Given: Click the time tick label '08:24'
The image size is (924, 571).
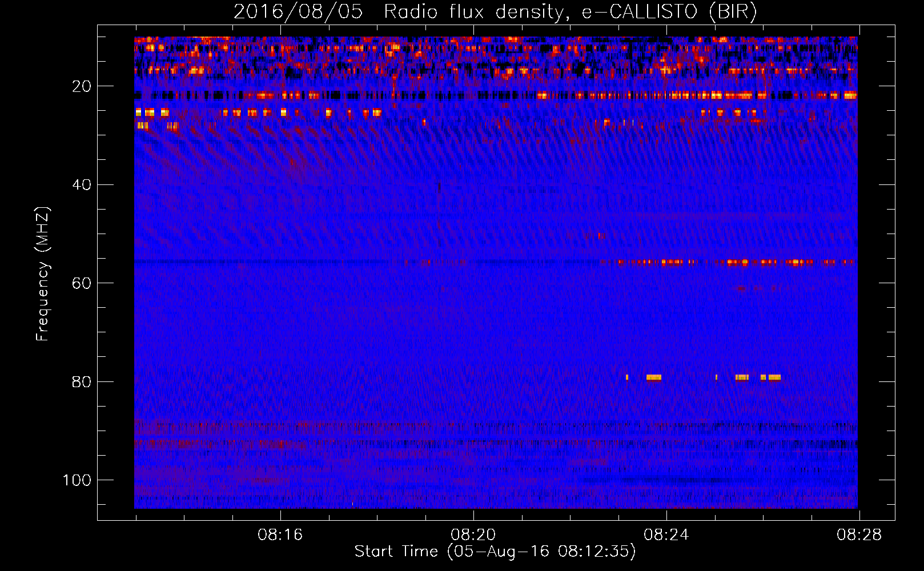Looking at the screenshot, I should pos(666,535).
